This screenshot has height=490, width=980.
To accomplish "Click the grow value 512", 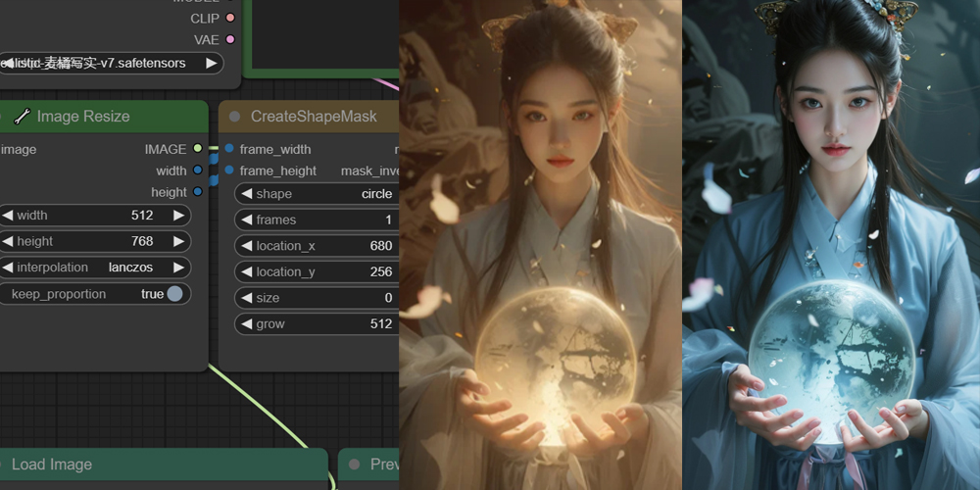I will coord(380,323).
